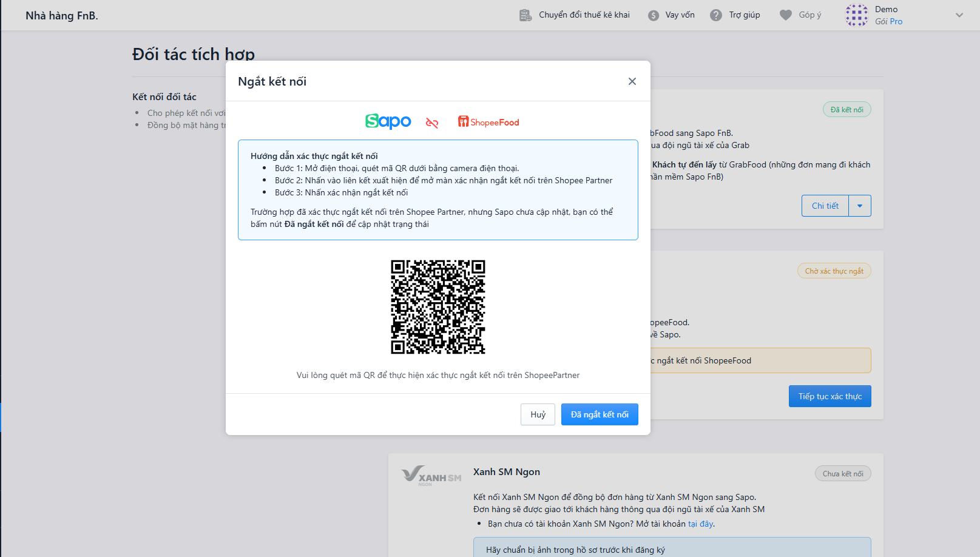Click Tiếp tục xác thực button

click(x=830, y=396)
